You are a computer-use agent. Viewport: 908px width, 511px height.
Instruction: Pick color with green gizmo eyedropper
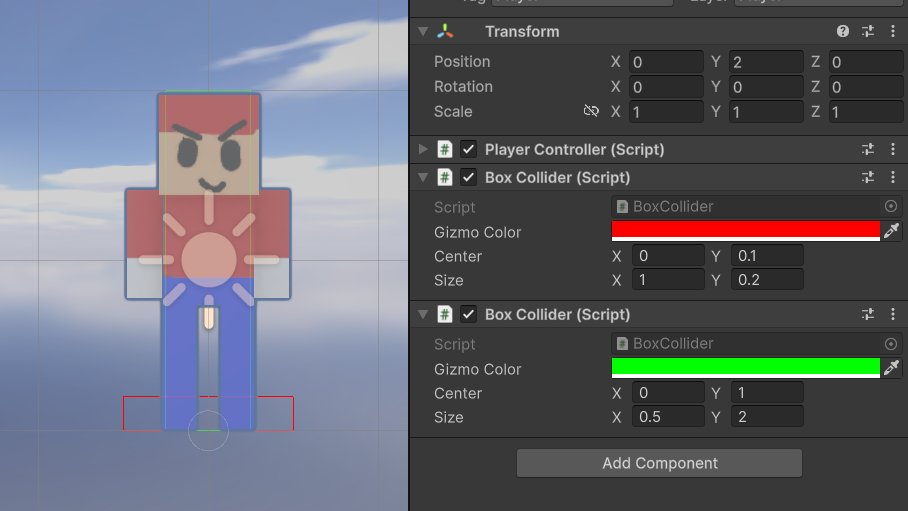pos(891,367)
